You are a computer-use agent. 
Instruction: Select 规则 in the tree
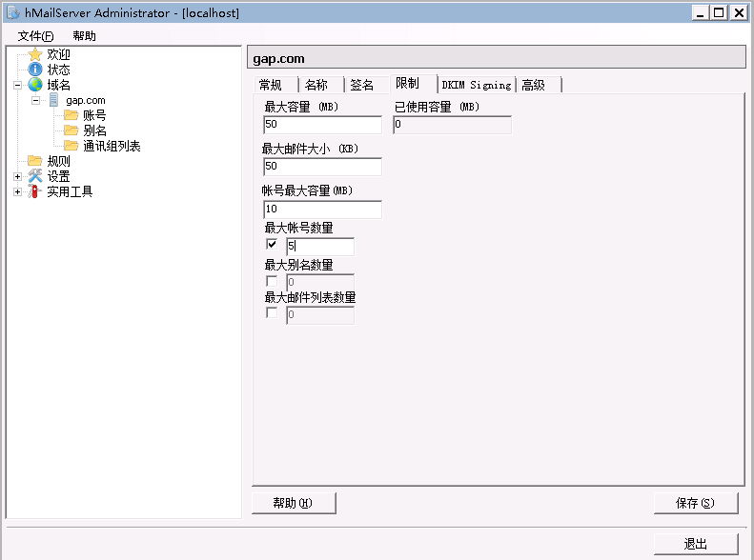59,161
